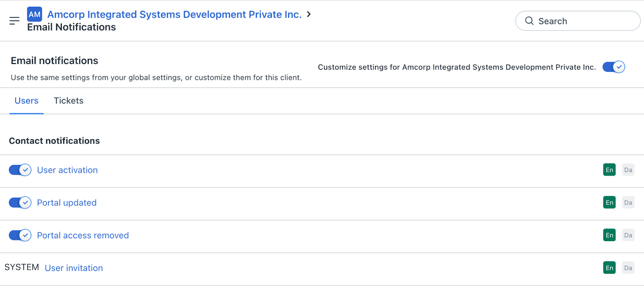Select English badge for User activation
This screenshot has width=644, height=287.
pos(609,170)
